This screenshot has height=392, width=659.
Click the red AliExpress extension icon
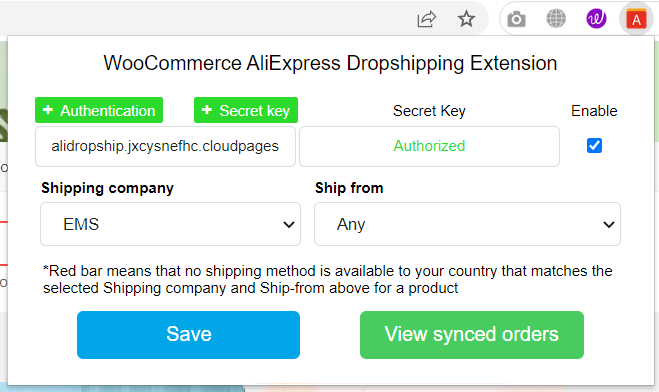click(636, 19)
